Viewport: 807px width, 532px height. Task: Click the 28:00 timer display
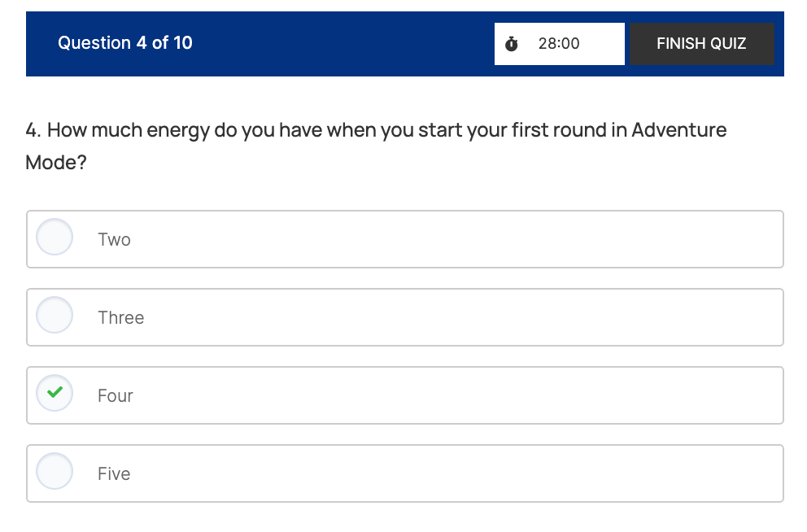[559, 44]
